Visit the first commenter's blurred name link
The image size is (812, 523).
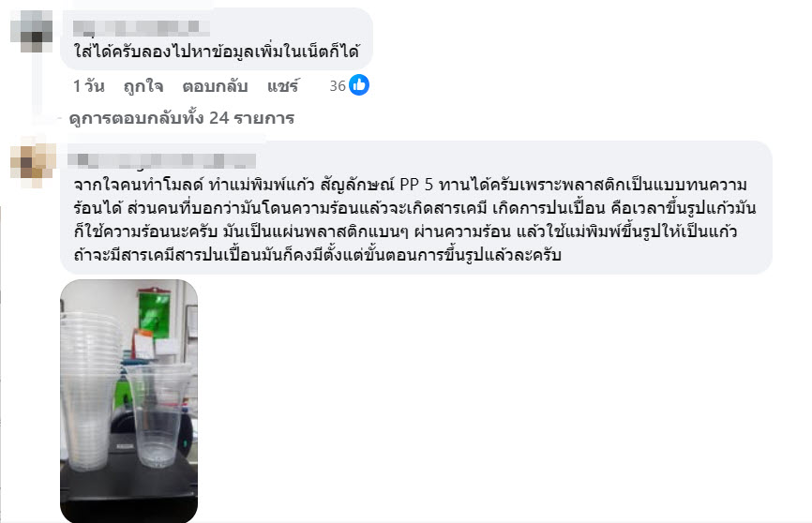(142, 28)
